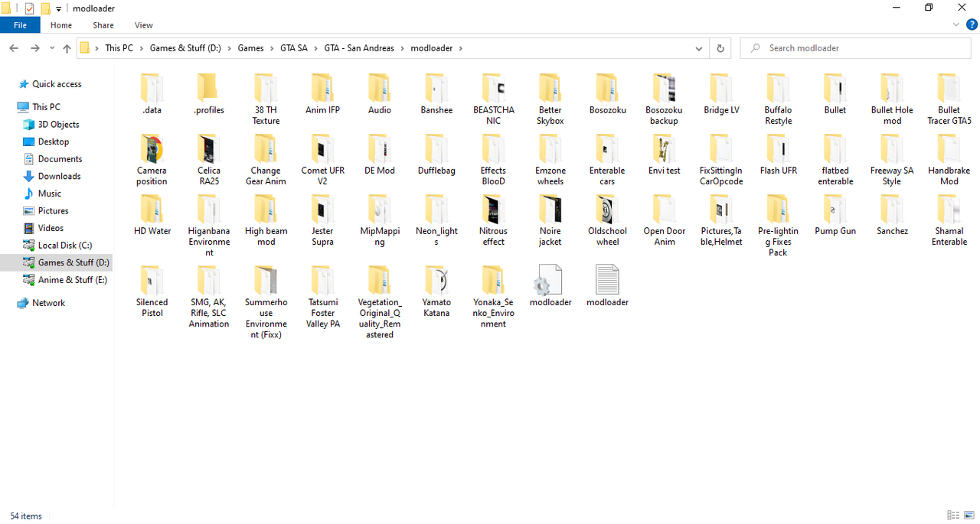Open 3D Objects in the sidebar
Viewport: 980px width, 524px height.
coord(58,124)
